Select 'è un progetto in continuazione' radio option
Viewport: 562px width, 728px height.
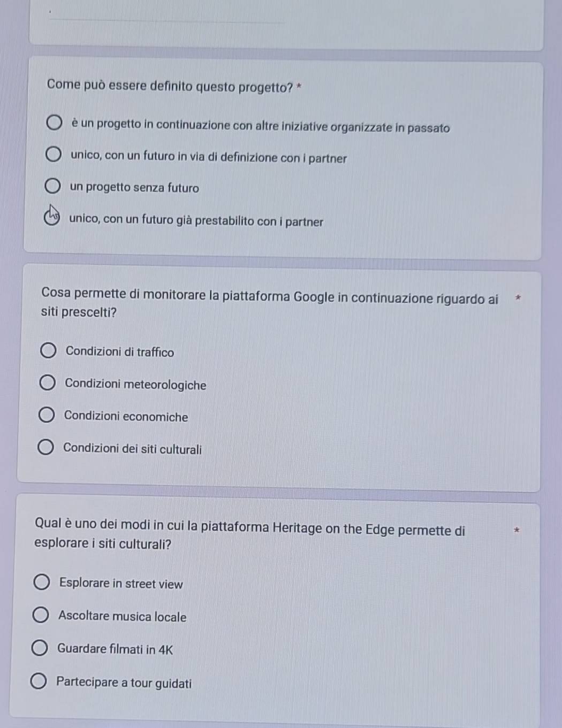coord(54,124)
